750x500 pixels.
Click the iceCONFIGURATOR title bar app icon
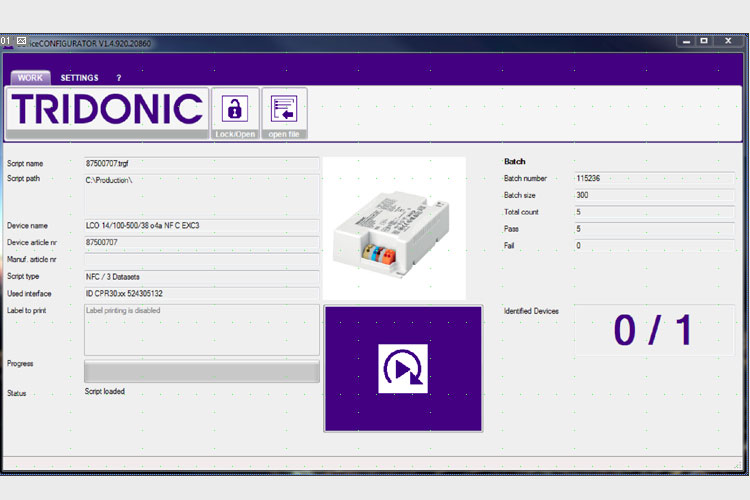[21, 41]
